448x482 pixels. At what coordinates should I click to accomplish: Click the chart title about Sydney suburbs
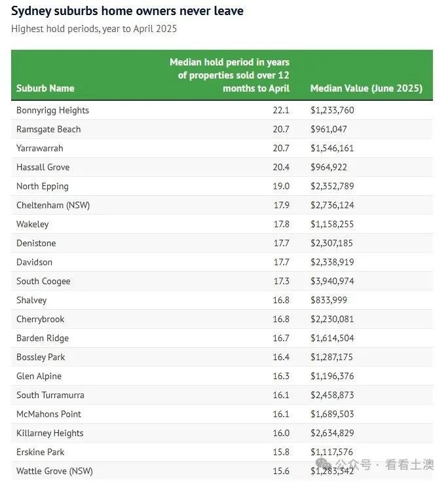tap(127, 11)
